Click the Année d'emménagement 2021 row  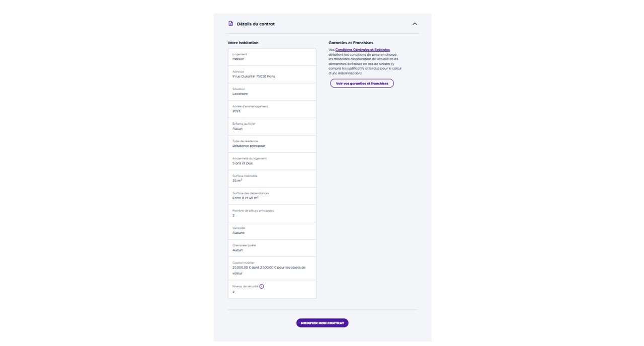click(272, 109)
